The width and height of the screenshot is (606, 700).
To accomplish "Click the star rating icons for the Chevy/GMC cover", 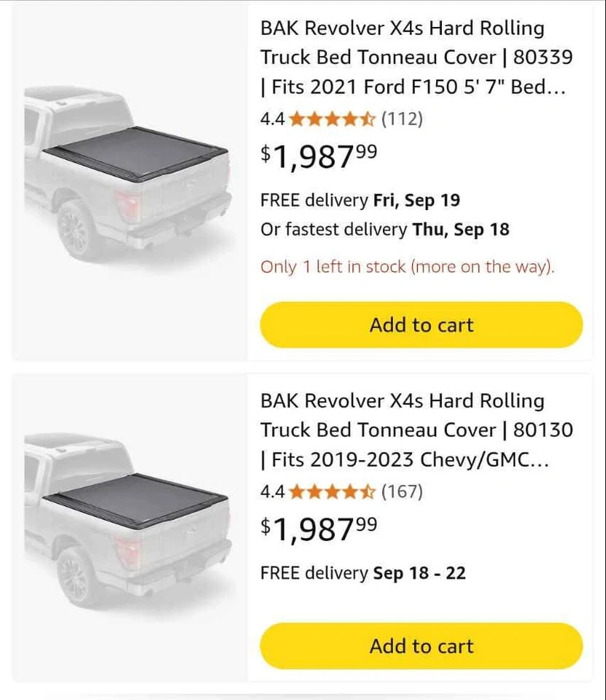I will 332,492.
